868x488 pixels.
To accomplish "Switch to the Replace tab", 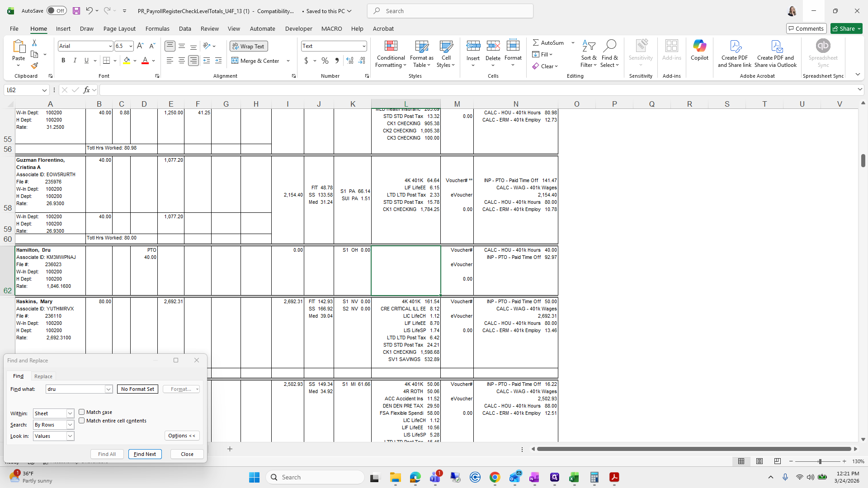I will pyautogui.click(x=43, y=376).
